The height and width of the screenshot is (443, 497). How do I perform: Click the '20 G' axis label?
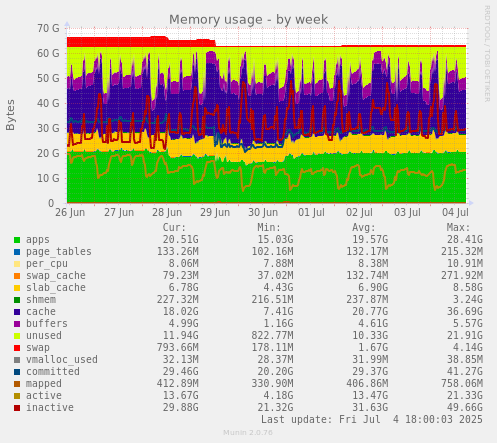(x=48, y=153)
